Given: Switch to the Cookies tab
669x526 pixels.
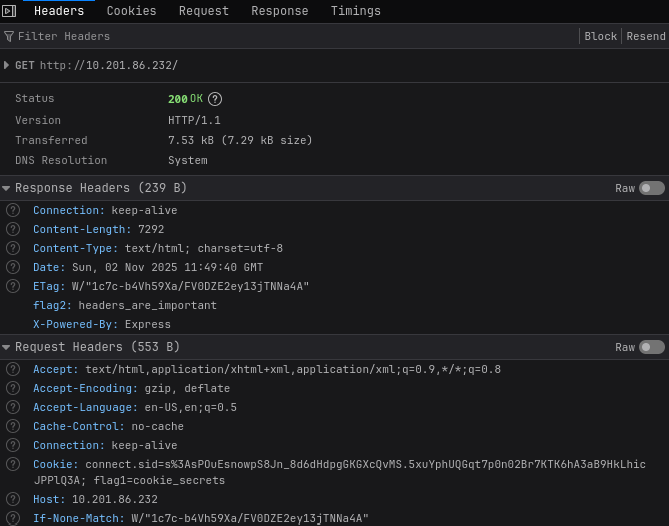Looking at the screenshot, I should 131,12.
